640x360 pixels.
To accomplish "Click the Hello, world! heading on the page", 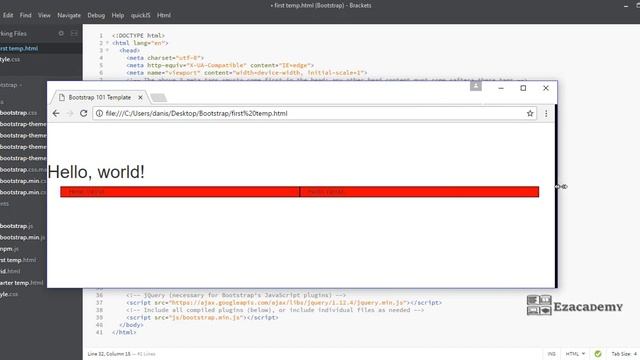I will pos(96,172).
